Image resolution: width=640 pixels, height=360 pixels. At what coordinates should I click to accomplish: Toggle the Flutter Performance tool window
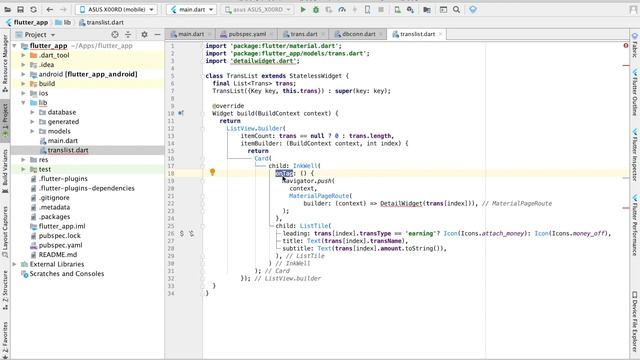pos(635,226)
